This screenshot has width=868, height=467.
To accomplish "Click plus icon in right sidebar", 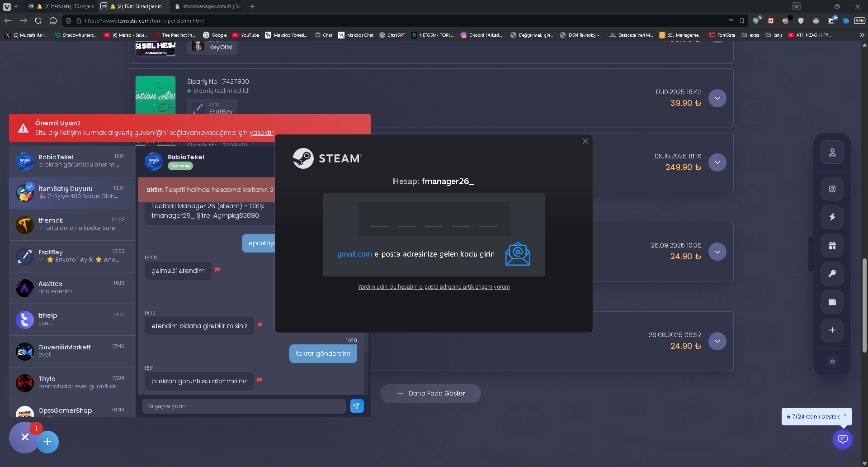I will point(832,330).
